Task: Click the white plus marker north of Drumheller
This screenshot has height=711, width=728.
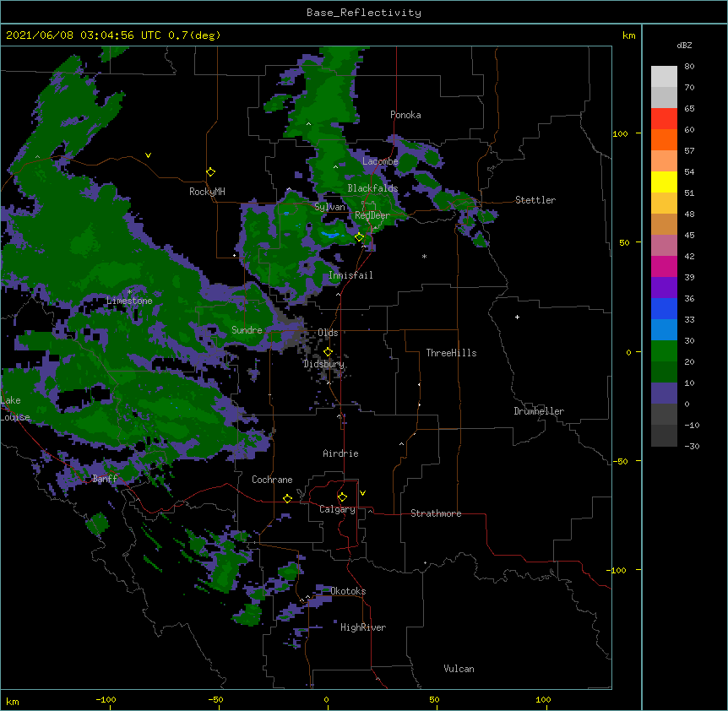Action: (517, 317)
